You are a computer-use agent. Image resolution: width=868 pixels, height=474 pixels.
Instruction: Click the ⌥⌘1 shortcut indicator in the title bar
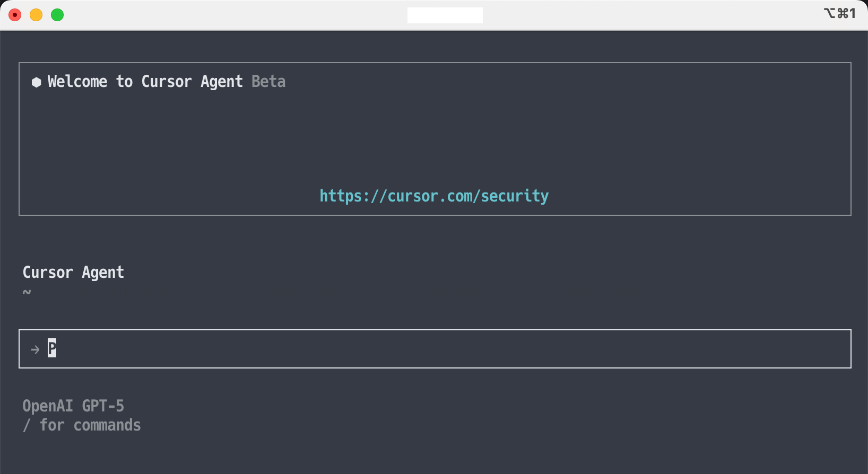(x=839, y=13)
